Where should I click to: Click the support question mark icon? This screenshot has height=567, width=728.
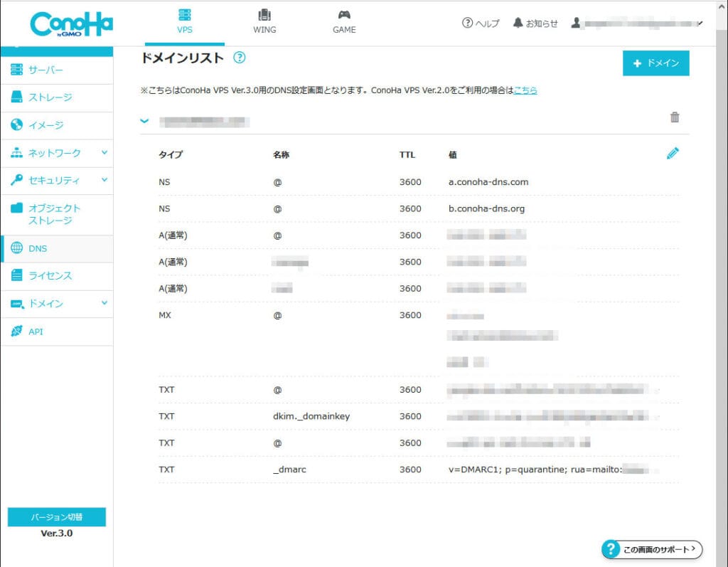tap(611, 549)
